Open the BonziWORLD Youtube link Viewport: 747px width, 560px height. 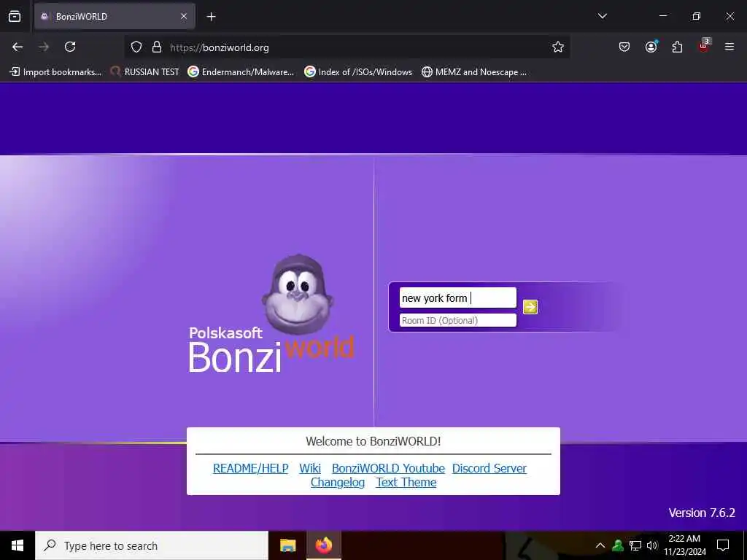(388, 469)
